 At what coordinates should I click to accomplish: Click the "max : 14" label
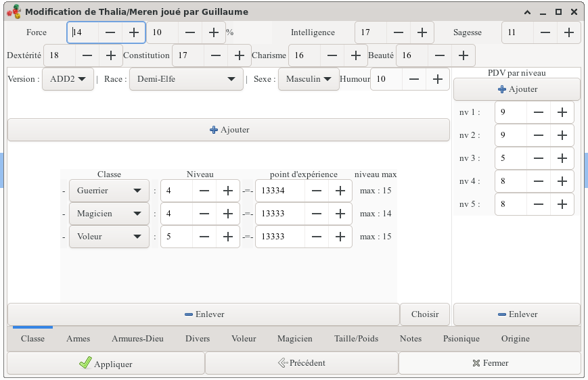click(x=376, y=214)
